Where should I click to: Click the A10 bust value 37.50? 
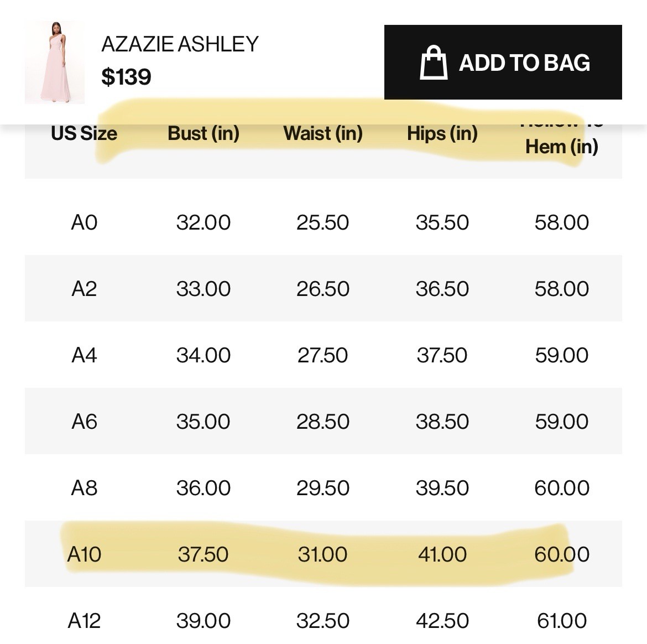coord(204,554)
